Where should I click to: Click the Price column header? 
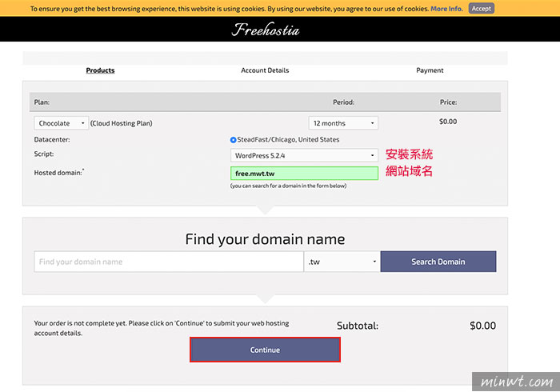tap(448, 102)
